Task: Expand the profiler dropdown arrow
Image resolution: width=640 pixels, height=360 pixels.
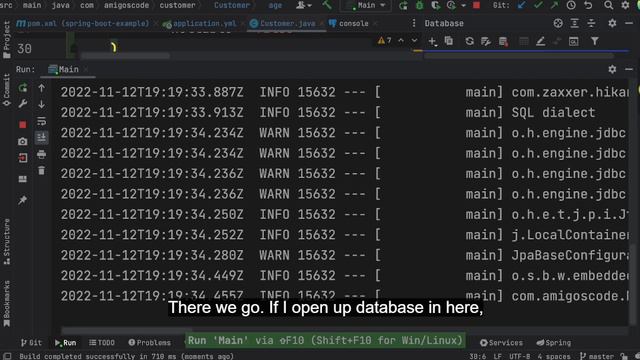Action: click(463, 6)
